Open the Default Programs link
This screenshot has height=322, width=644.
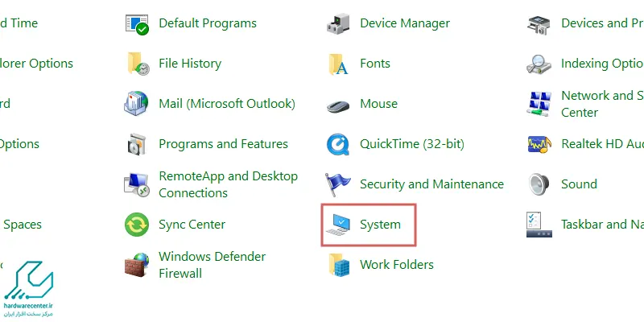click(x=208, y=23)
